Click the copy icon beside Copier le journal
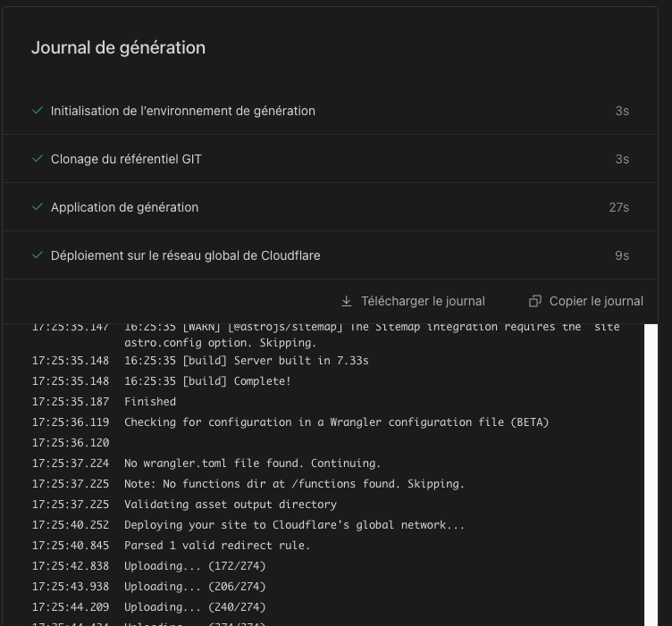This screenshot has height=626, width=672. point(535,301)
